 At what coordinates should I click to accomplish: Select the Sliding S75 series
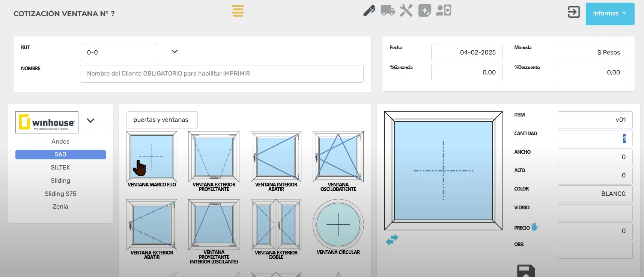click(60, 194)
